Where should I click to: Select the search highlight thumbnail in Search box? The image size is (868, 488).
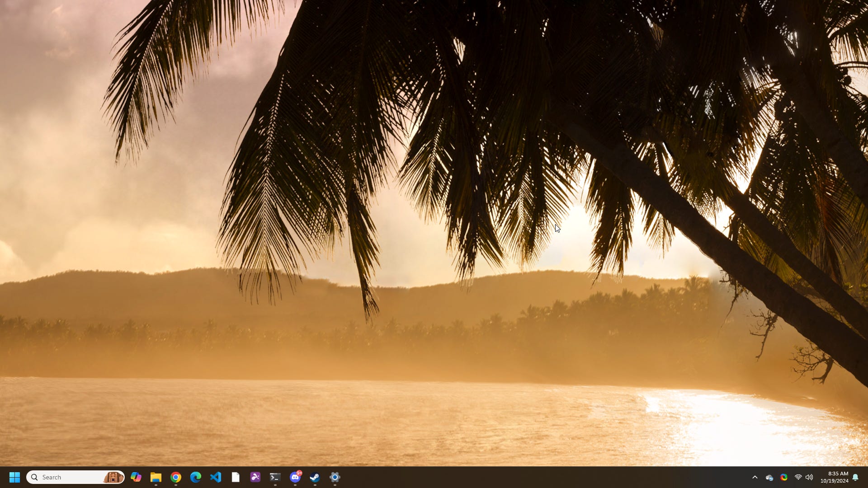coord(113,477)
